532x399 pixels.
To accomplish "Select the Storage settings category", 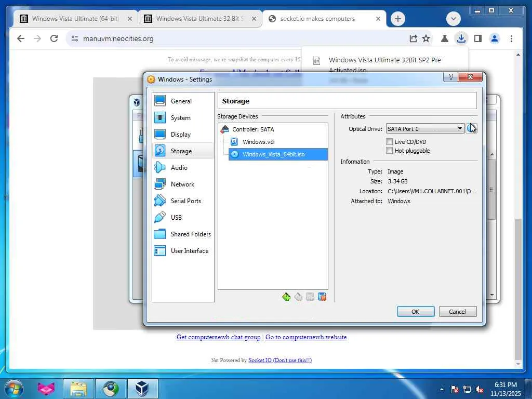I will [183, 151].
